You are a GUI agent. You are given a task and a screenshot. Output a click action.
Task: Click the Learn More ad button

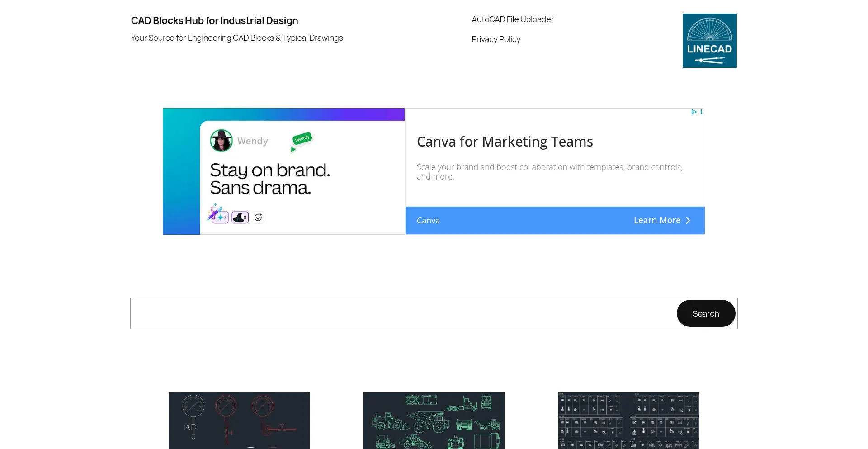tap(657, 221)
